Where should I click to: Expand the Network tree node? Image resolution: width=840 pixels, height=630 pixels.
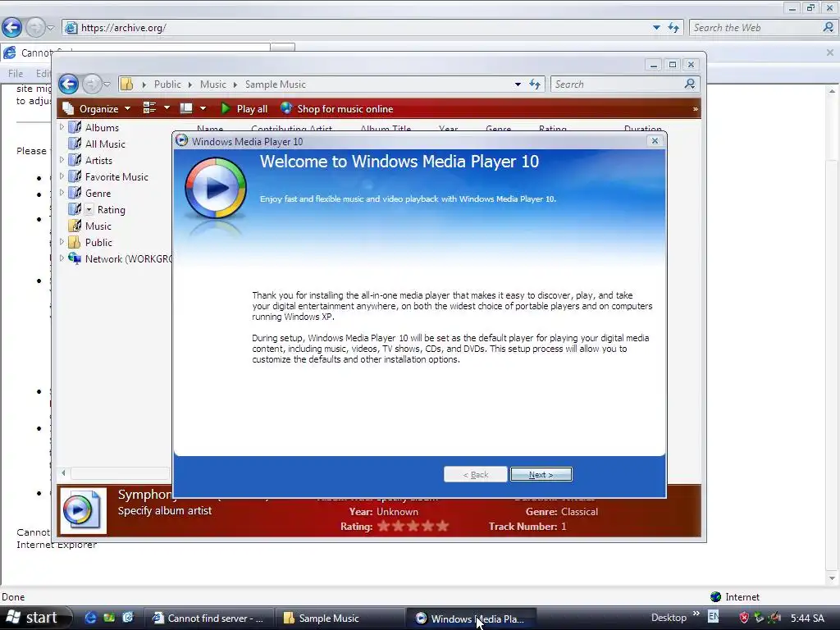pyautogui.click(x=62, y=258)
